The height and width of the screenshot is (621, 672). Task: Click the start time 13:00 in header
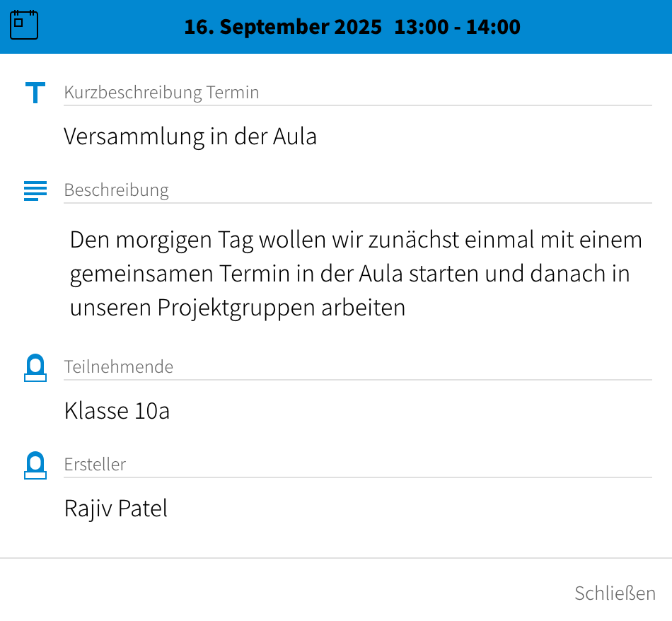coord(421,27)
